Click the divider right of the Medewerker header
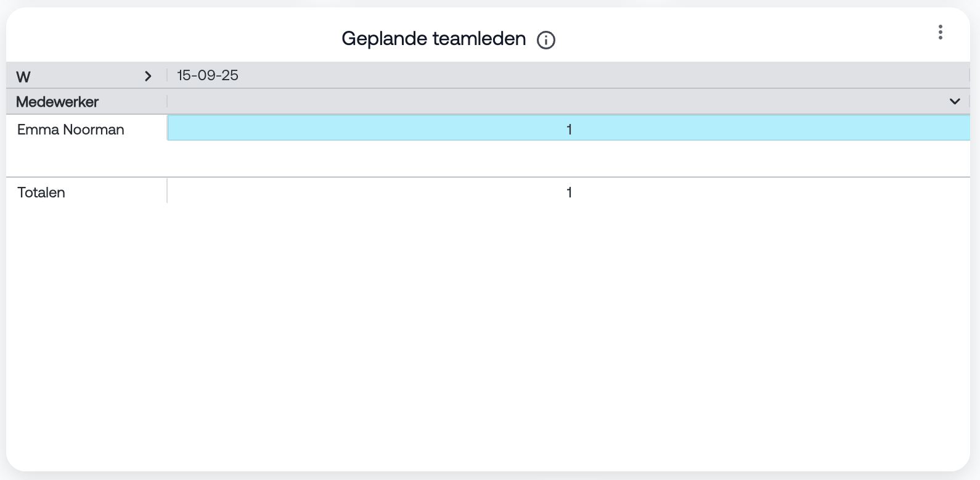The width and height of the screenshot is (980, 480). coord(167,101)
